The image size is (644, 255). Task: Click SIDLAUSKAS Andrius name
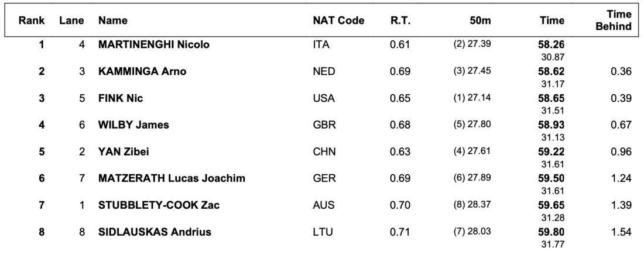[155, 232]
